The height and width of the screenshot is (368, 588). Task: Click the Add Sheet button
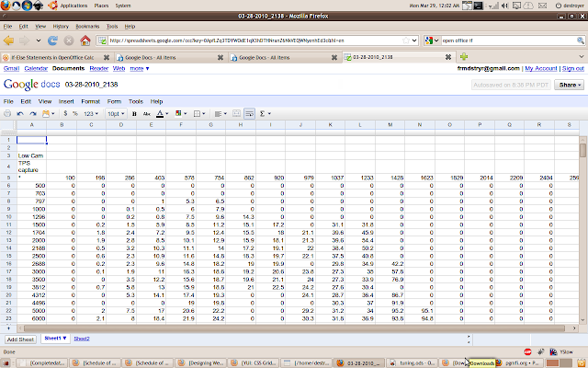click(19, 339)
